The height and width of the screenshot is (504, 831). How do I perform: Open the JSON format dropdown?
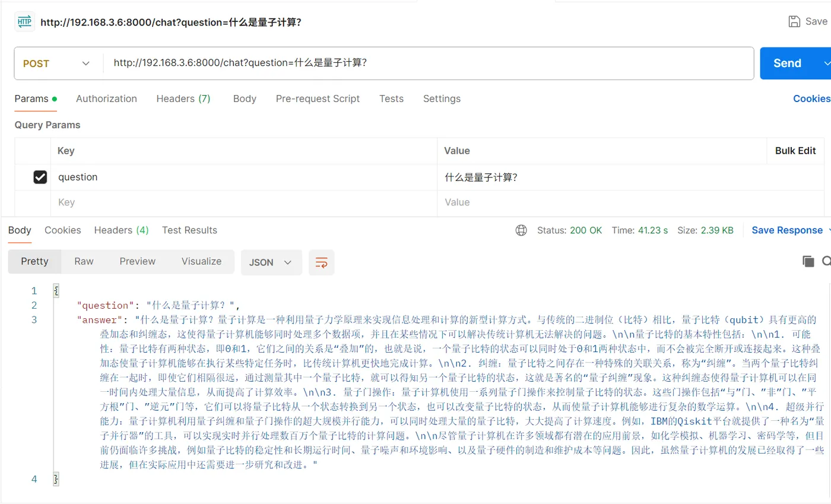tap(271, 262)
